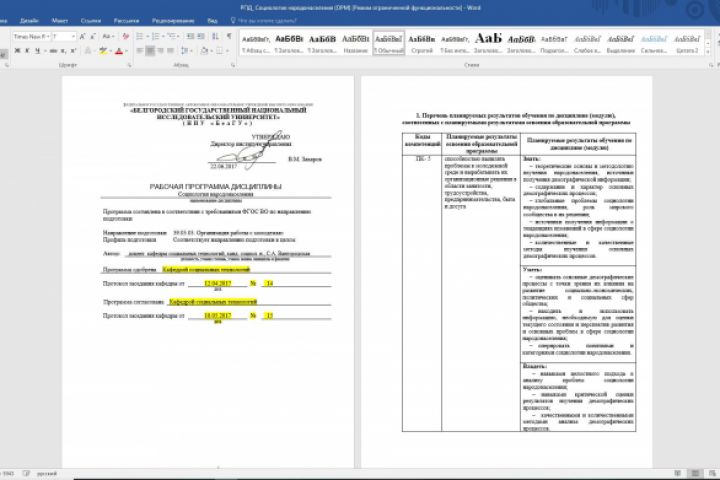Screen dimensions: 720x480
Task: Apply the Сильное... style
Action: pyautogui.click(x=653, y=43)
